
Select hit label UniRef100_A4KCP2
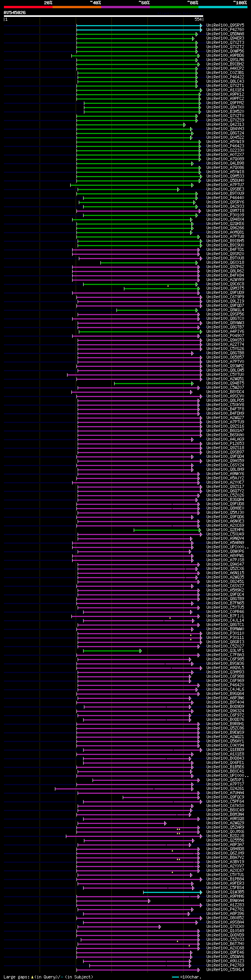225,68
